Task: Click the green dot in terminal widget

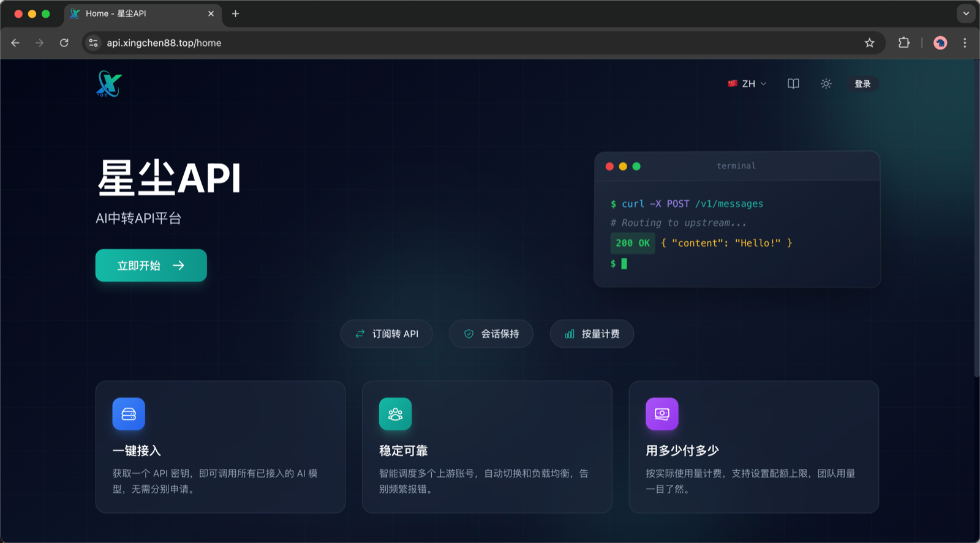Action: pos(636,167)
